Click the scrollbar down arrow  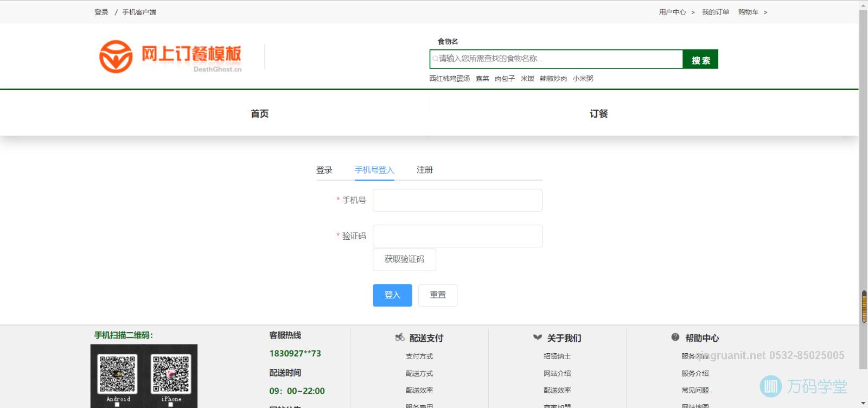pyautogui.click(x=864, y=404)
